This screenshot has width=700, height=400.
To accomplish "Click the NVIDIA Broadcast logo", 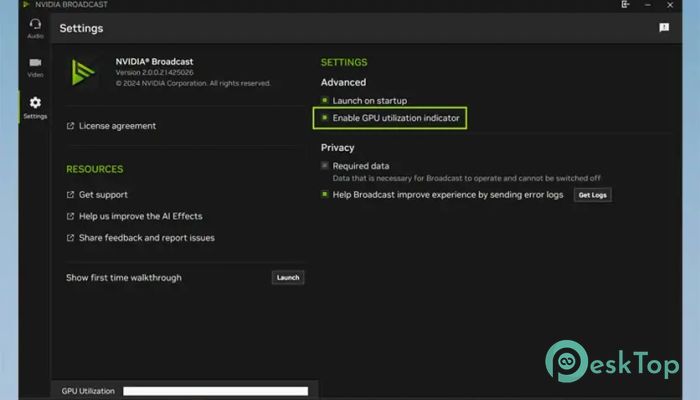I will 83,72.
